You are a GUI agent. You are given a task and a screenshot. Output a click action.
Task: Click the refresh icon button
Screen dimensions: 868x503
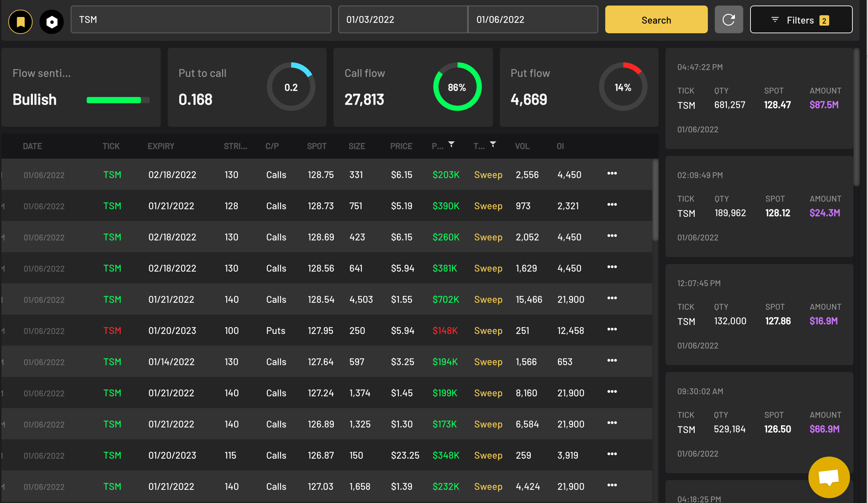729,20
